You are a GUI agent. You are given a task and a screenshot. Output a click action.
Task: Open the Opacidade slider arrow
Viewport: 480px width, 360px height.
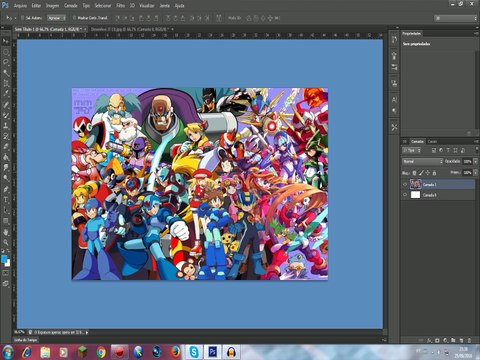click(x=475, y=162)
